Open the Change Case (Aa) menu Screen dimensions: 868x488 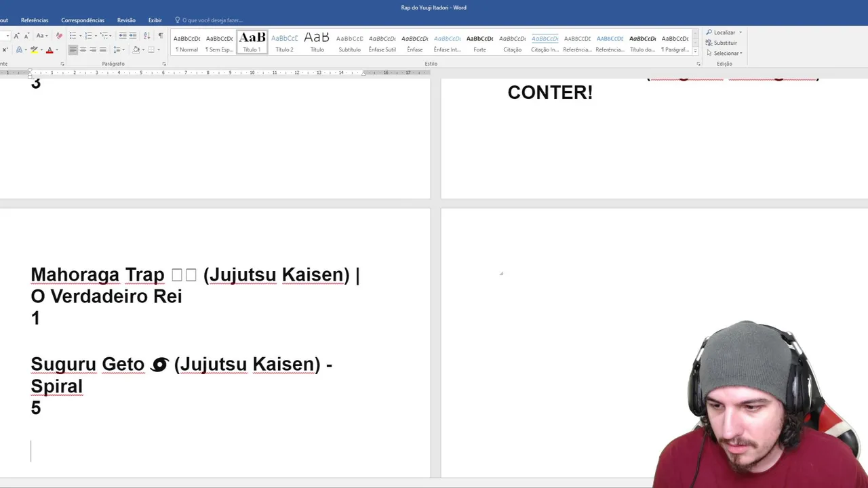click(x=42, y=35)
